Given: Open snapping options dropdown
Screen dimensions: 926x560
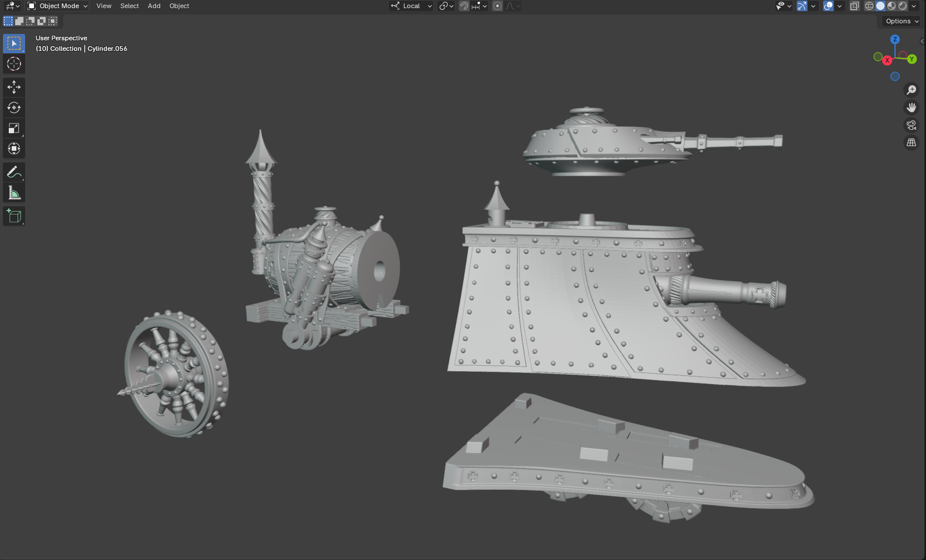Looking at the screenshot, I should pyautogui.click(x=479, y=6).
